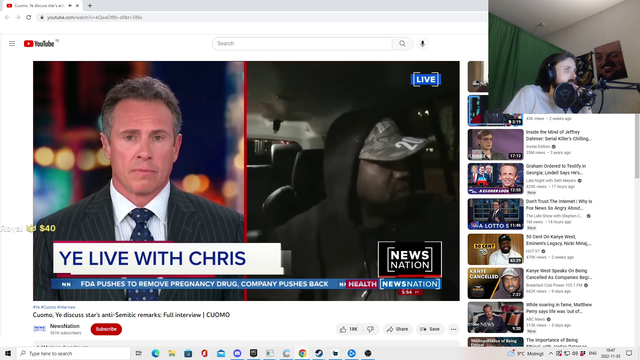Screen dimensions: 640x360
Task: Click the #Ye #Cuomo #interview hashtags
Action: point(54,307)
